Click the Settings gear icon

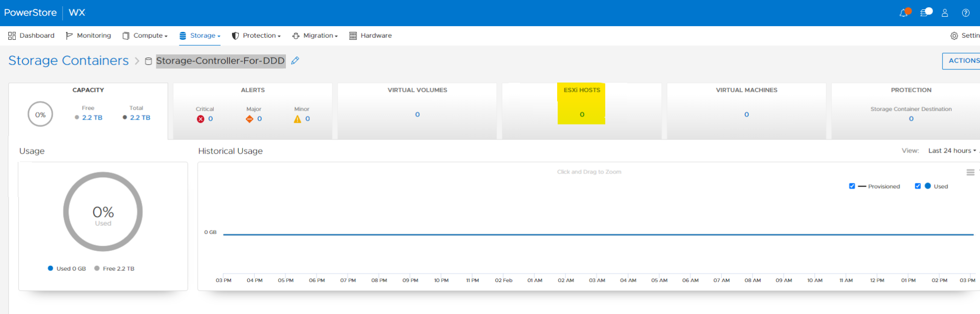[x=954, y=36]
